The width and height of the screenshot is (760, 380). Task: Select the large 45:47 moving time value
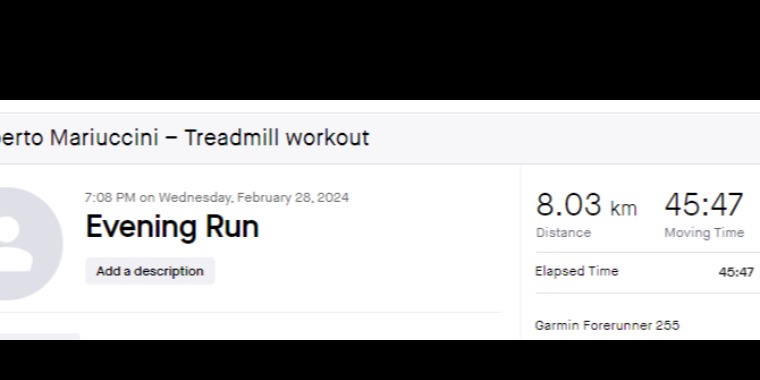point(704,205)
